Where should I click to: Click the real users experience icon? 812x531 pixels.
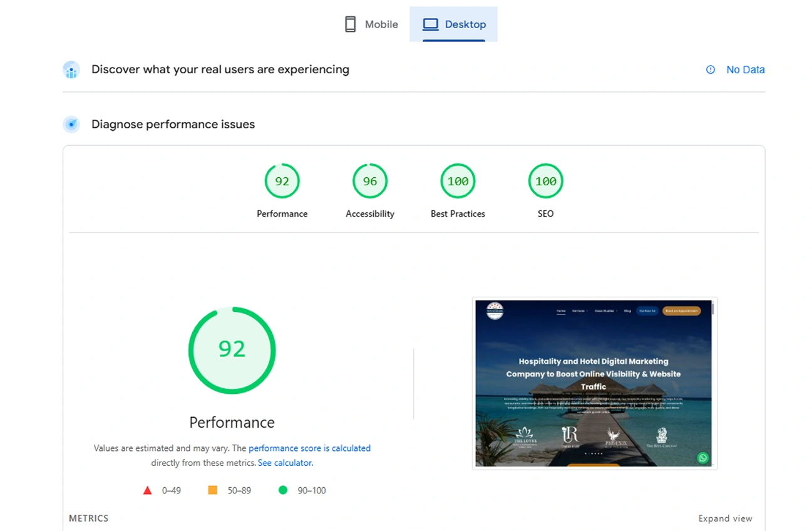tap(71, 70)
